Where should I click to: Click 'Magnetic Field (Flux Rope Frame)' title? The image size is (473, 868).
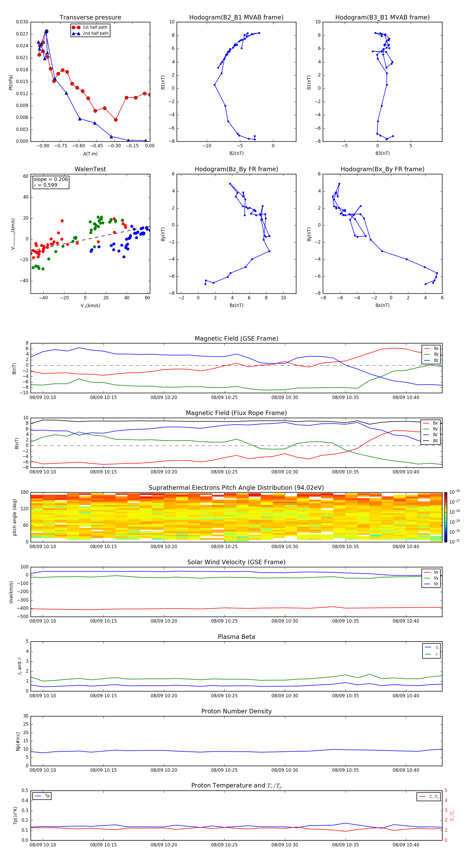pyautogui.click(x=236, y=413)
